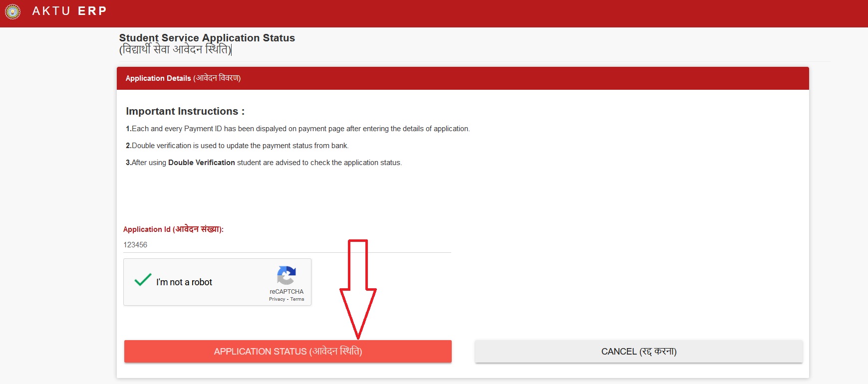Click the I'm not a robot label
This screenshot has height=384, width=868.
184,282
